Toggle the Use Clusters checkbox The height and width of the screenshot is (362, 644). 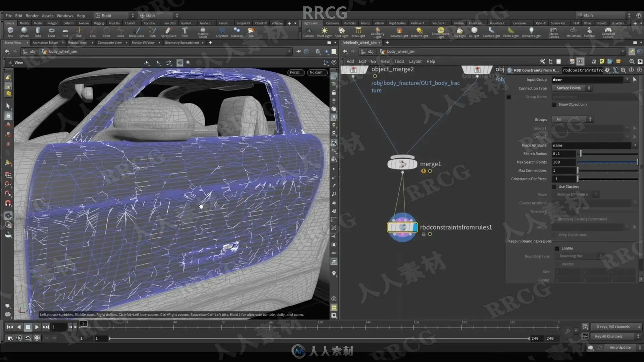[x=554, y=187]
